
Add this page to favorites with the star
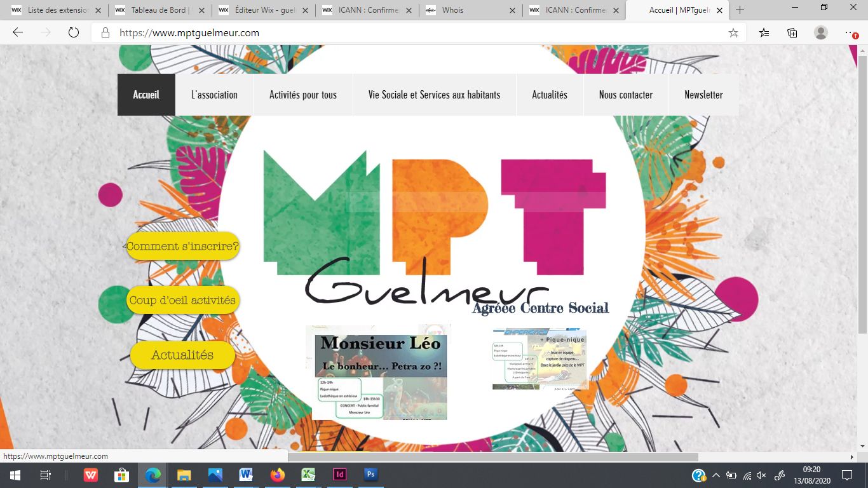click(x=733, y=33)
